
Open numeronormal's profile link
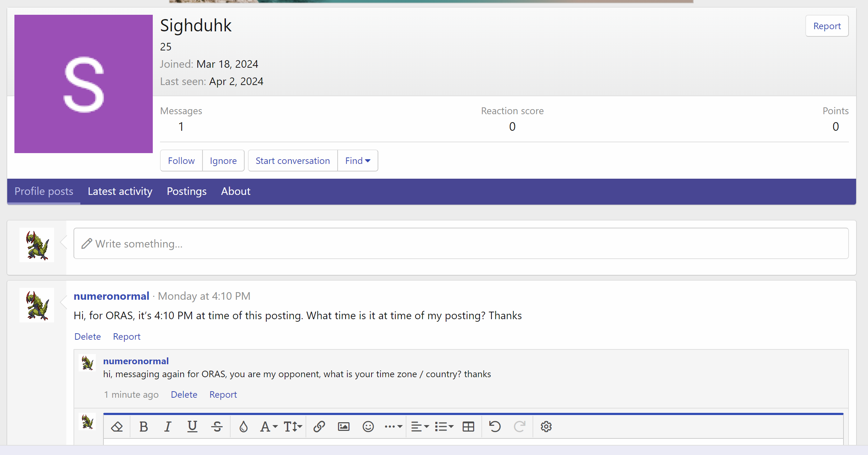[x=112, y=296]
